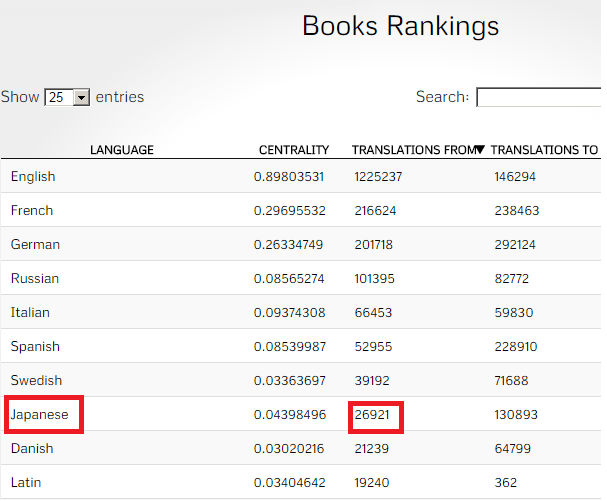
Task: Click translations to value 292124
Action: pos(515,245)
